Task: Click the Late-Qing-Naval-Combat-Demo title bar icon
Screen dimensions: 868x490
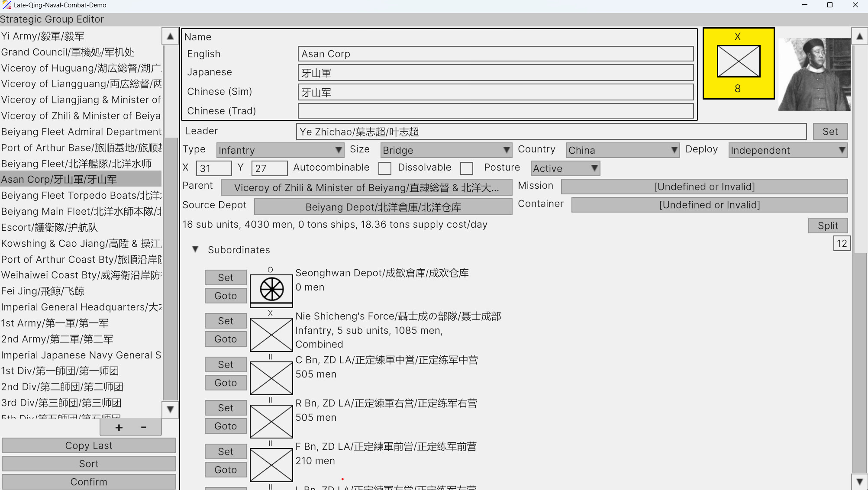Action: point(6,5)
